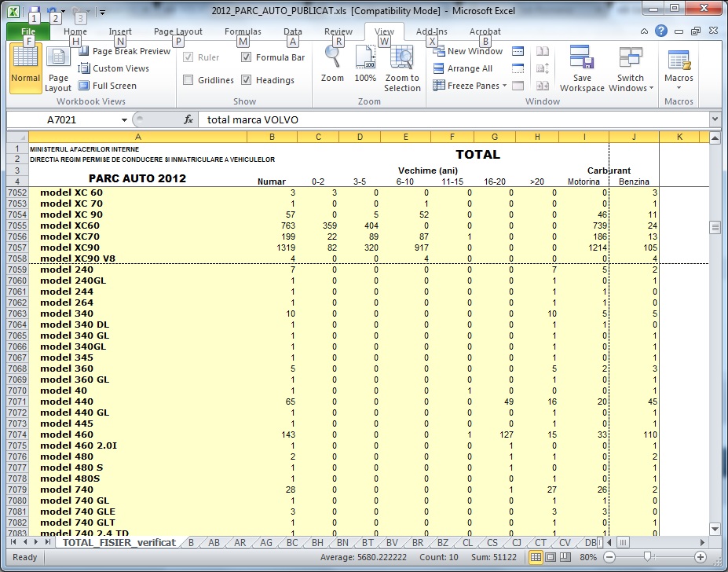The width and height of the screenshot is (728, 572).
Task: Click the Unhide window icon
Action: coord(518,86)
